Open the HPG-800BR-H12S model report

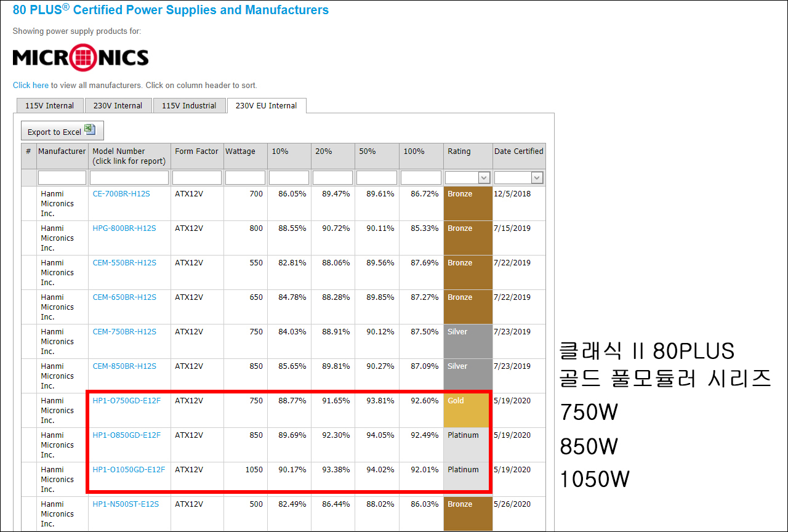[124, 228]
